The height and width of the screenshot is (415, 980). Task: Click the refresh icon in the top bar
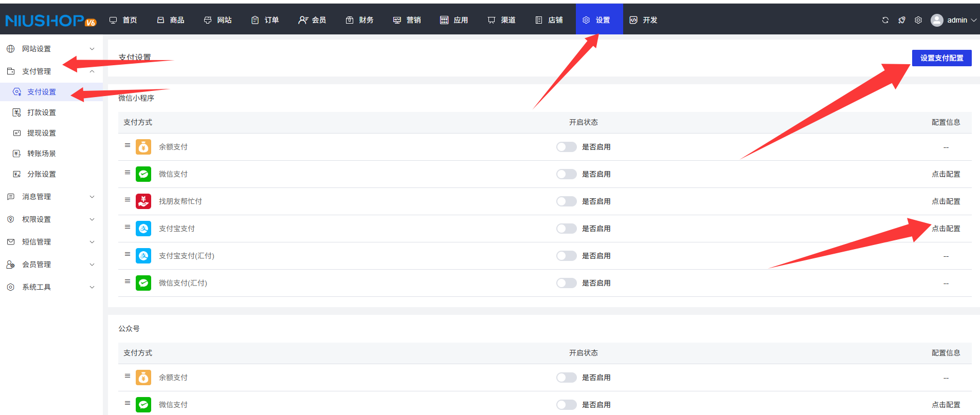pyautogui.click(x=885, y=20)
